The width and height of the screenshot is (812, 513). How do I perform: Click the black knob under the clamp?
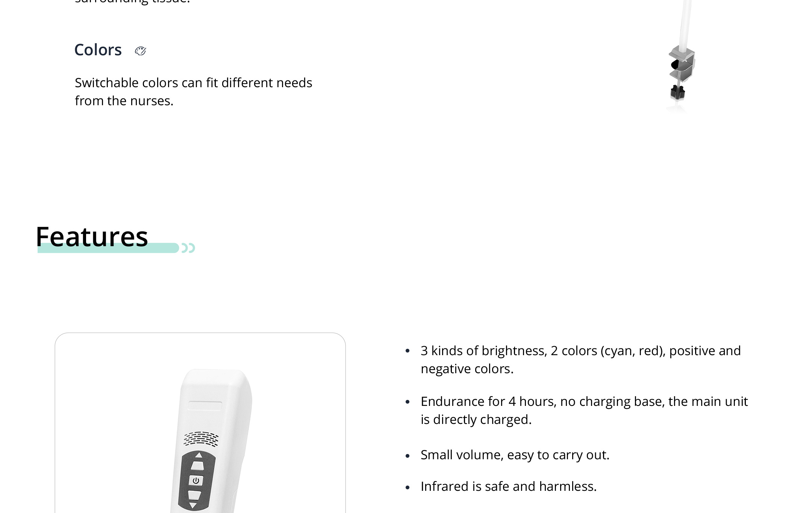point(677,92)
